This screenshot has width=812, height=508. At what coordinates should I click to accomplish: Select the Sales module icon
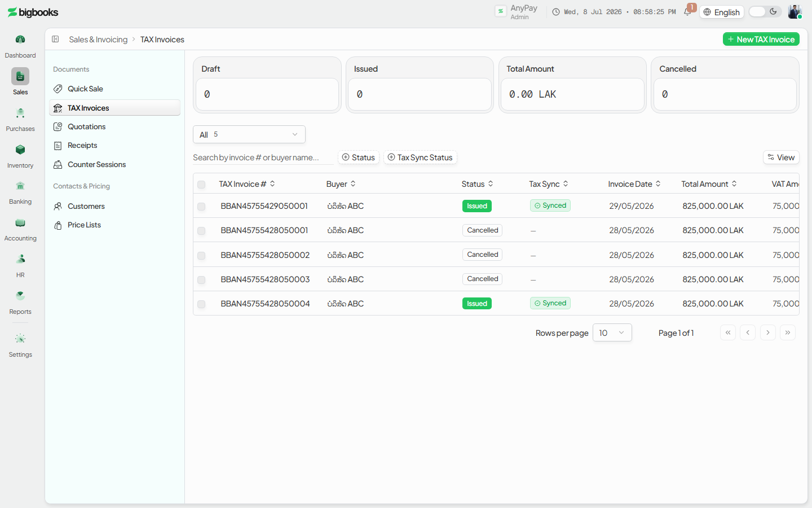pos(20,76)
